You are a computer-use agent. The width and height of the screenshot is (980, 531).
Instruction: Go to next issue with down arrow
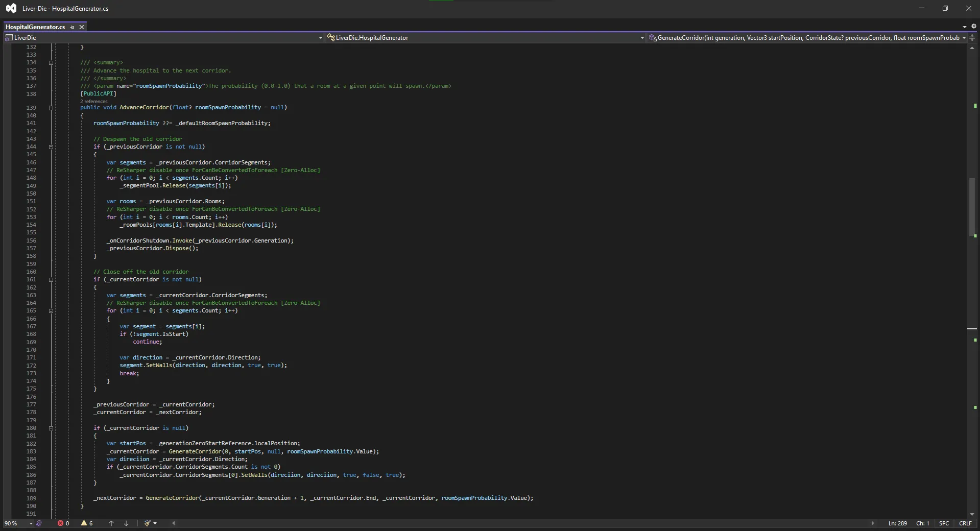[126, 523]
